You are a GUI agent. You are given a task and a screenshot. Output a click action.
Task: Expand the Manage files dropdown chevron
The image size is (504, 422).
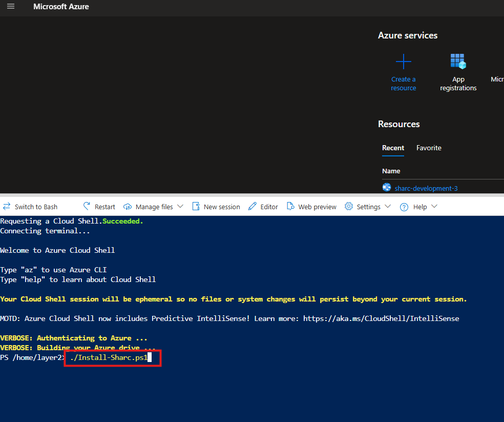click(x=180, y=206)
